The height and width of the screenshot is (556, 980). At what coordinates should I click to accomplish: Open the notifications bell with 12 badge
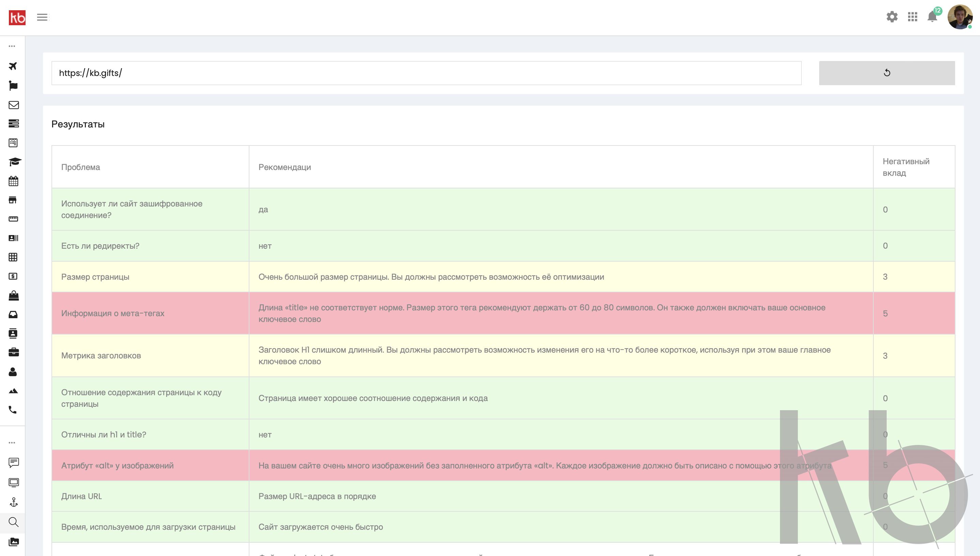932,17
